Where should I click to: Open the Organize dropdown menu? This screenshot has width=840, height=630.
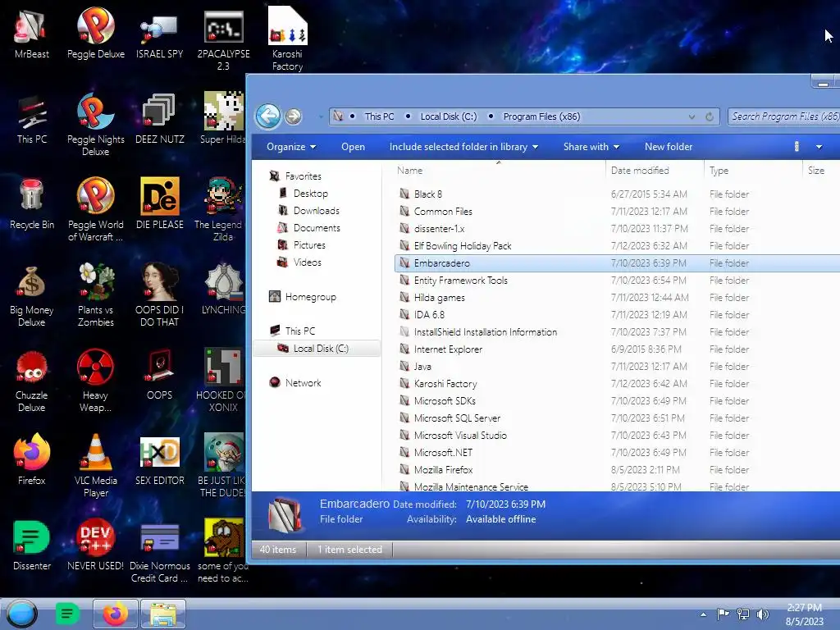point(291,147)
